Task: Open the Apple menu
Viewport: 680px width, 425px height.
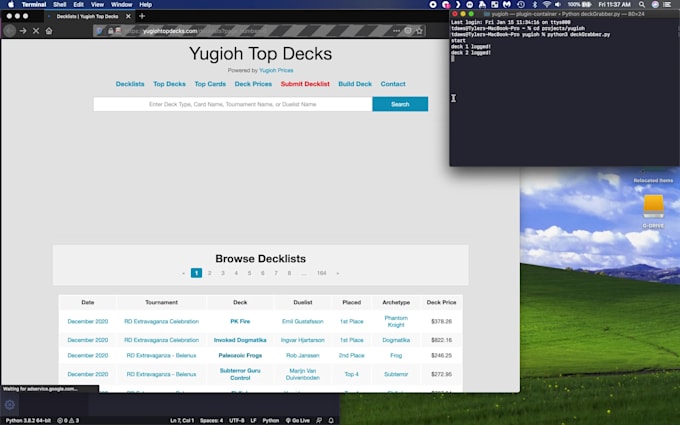Action: pyautogui.click(x=11, y=4)
